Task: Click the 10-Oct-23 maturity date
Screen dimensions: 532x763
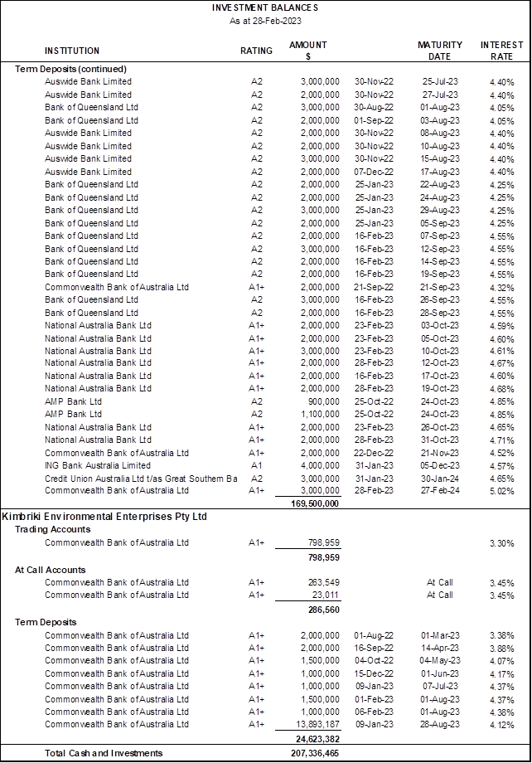Action: pos(440,352)
